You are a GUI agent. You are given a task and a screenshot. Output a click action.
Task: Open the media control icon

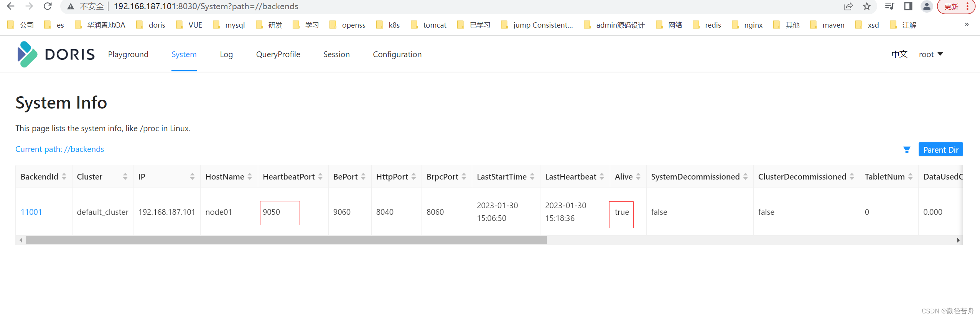[x=889, y=6]
